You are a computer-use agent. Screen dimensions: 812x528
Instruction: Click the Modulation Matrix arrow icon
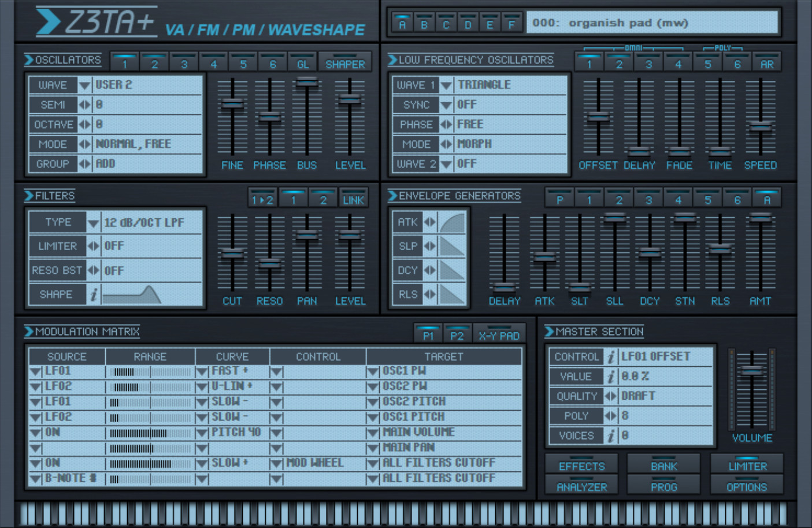(x=29, y=331)
